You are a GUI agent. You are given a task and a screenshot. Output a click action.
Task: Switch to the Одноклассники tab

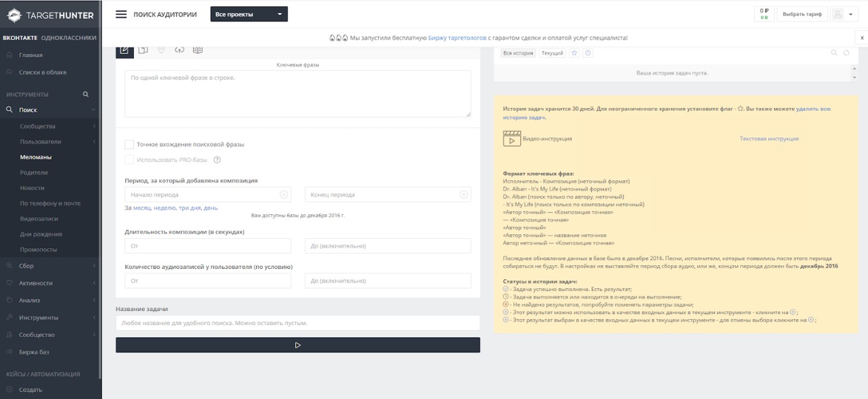[x=69, y=38]
